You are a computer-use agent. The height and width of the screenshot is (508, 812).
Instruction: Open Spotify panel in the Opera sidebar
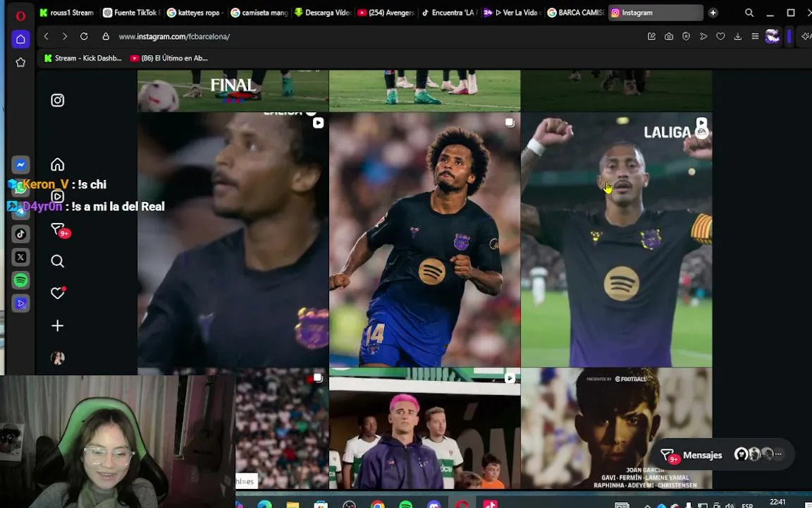(20, 280)
